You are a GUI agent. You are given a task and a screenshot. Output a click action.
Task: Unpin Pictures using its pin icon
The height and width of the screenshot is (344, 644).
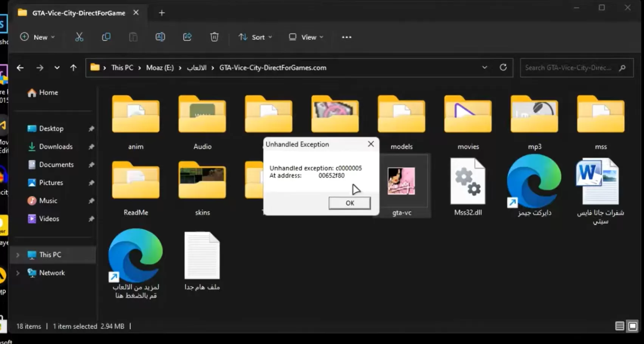click(91, 183)
